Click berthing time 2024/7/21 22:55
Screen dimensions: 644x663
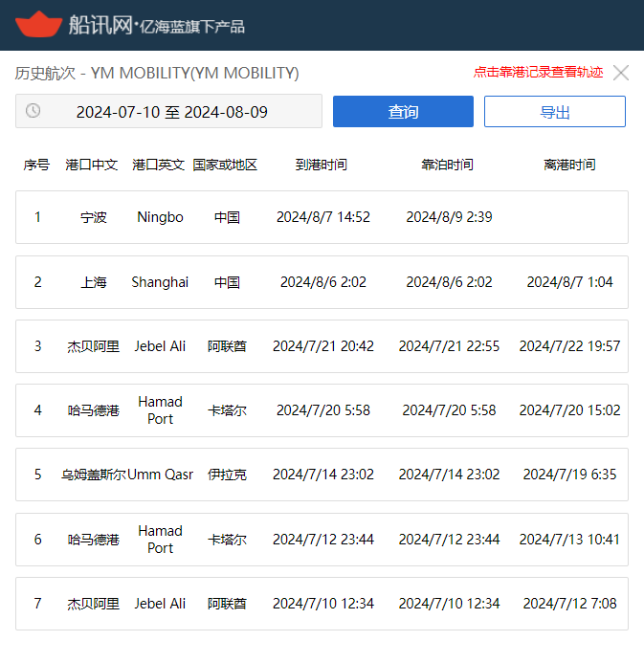449,346
